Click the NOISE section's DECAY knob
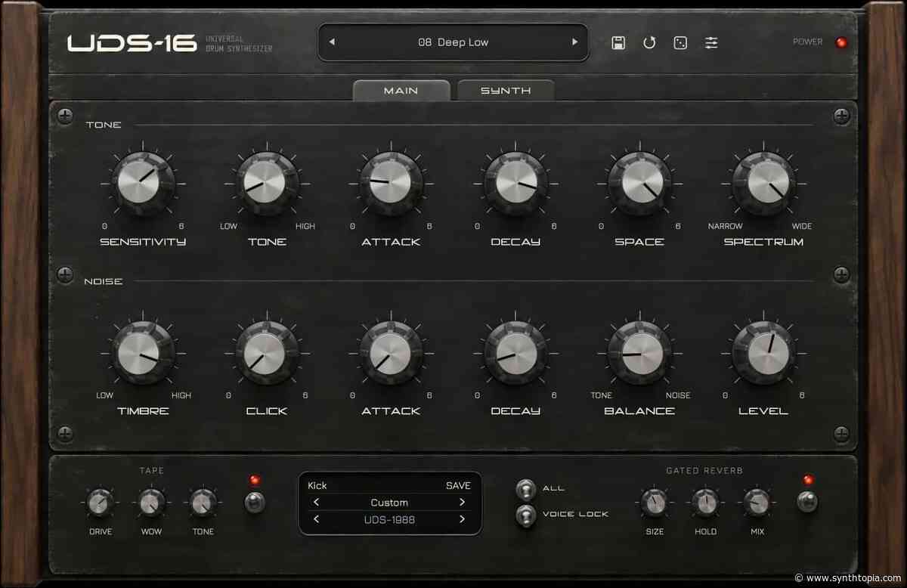This screenshot has width=907, height=588. (x=515, y=351)
